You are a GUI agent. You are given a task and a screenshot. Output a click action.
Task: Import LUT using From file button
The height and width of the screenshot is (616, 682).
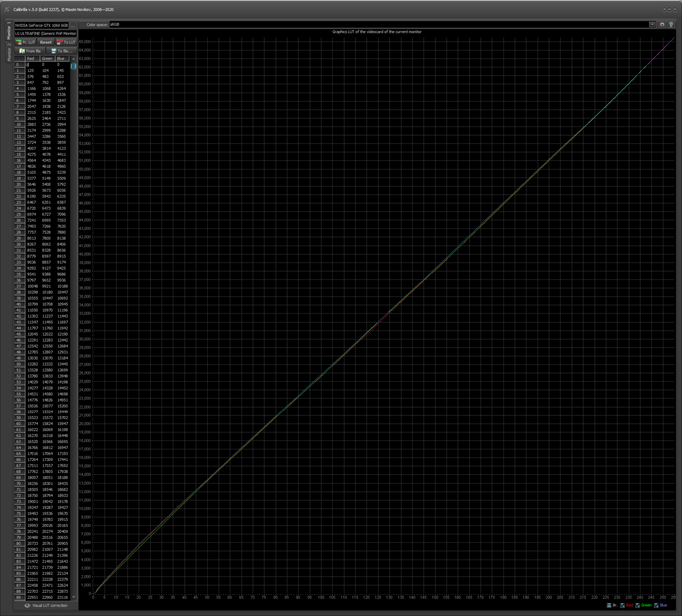tap(30, 51)
